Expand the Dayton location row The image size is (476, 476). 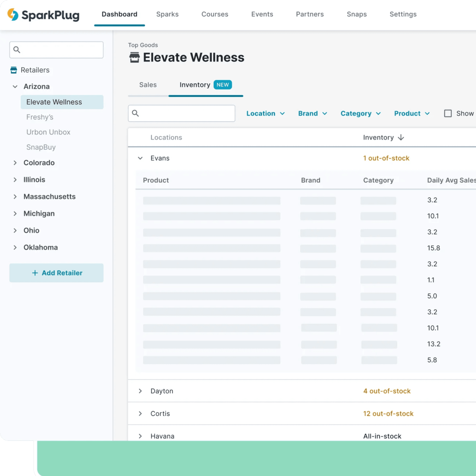tap(140, 391)
